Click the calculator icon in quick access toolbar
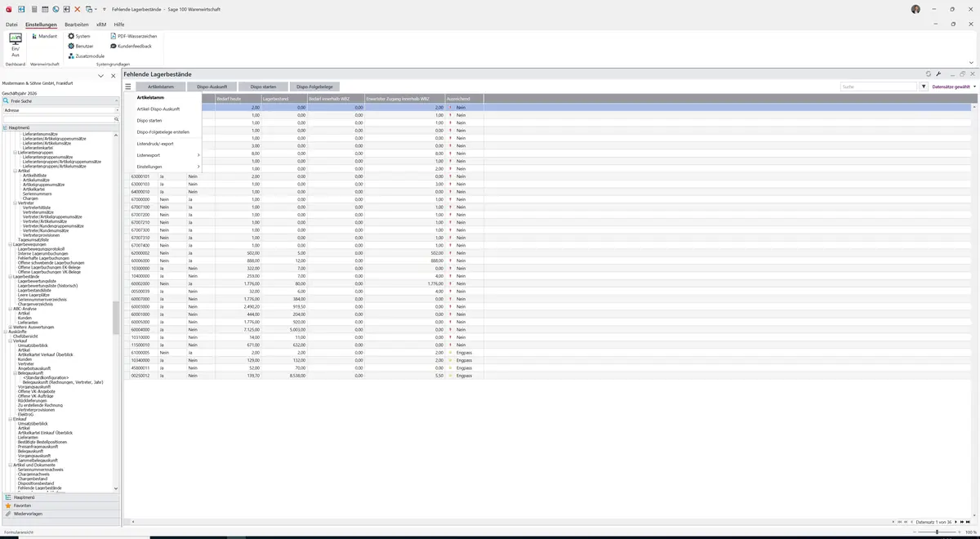Screen dimensions: 980x539 [33, 9]
